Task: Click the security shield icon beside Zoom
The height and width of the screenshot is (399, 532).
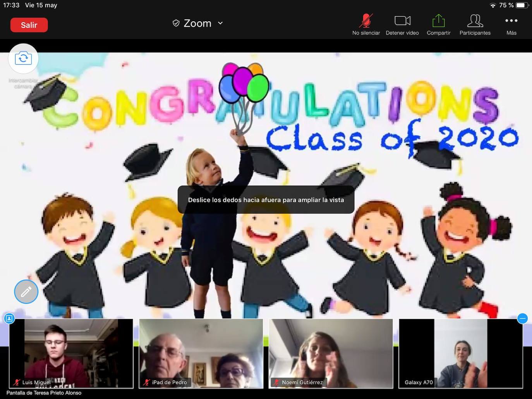Action: (176, 23)
